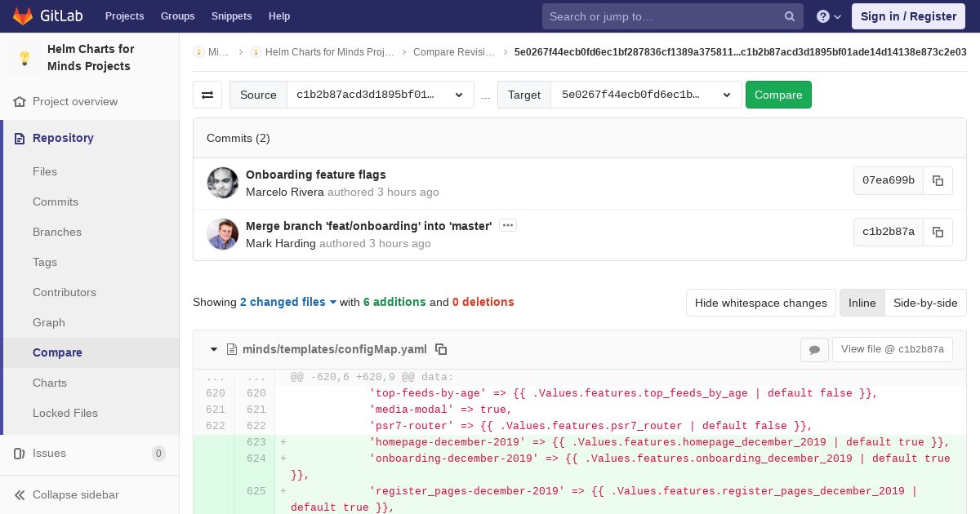Open the Help question mark menu

tap(828, 16)
